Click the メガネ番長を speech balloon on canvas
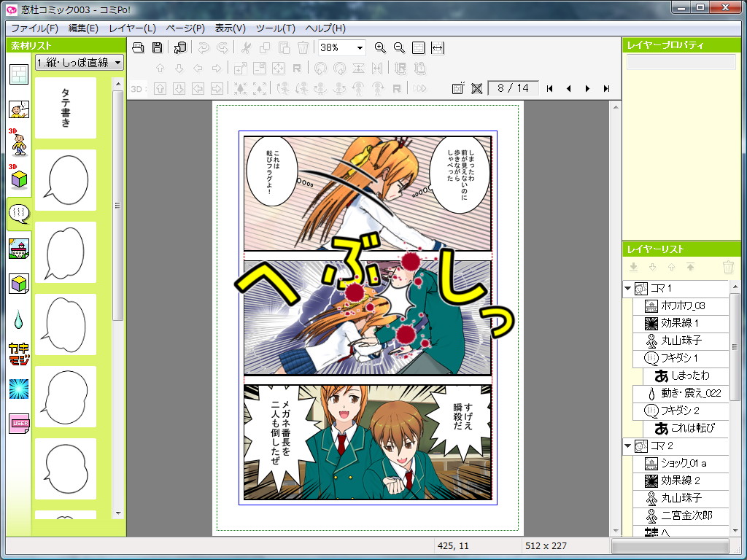 tap(281, 433)
